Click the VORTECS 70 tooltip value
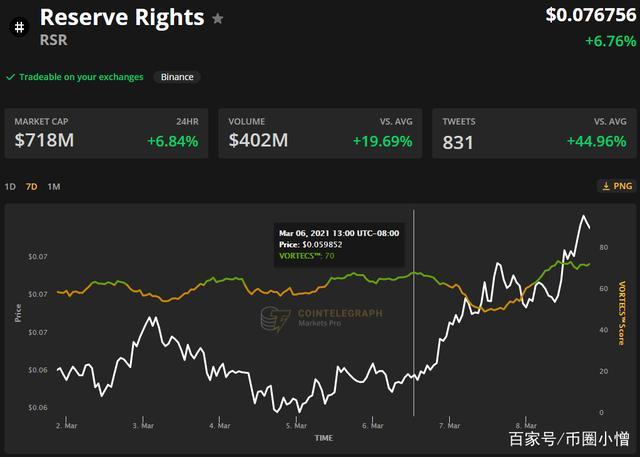Image resolution: width=640 pixels, height=457 pixels. [x=329, y=256]
